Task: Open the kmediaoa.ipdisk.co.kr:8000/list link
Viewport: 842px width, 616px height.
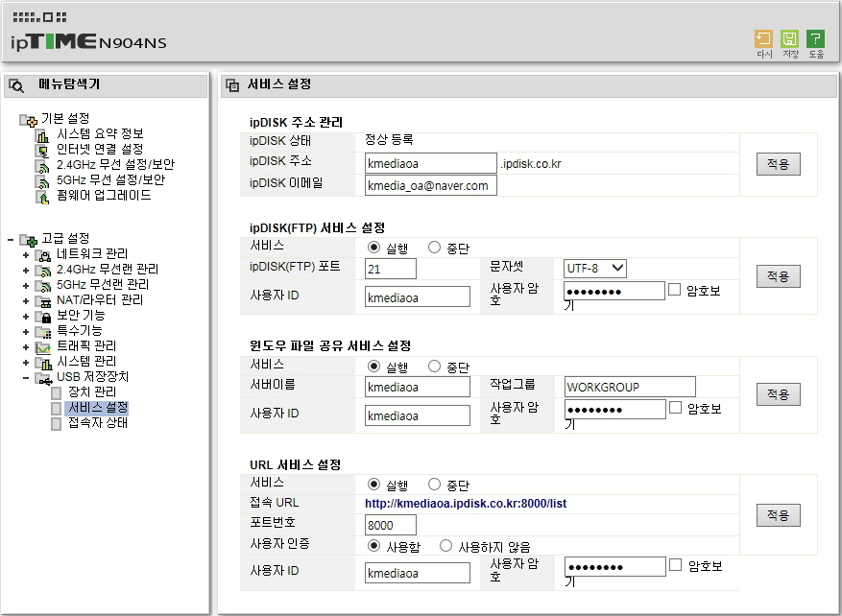Action: pos(466,504)
